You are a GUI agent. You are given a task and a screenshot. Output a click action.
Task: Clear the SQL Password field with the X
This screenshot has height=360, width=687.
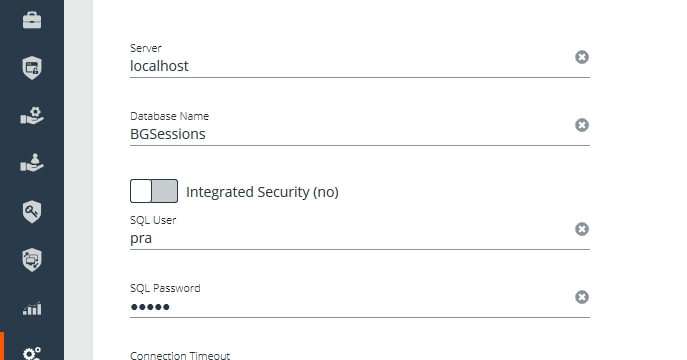[x=582, y=297]
